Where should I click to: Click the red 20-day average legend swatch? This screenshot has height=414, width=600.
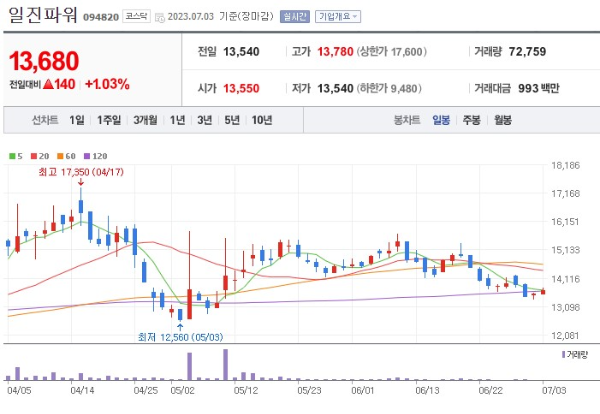(x=34, y=156)
